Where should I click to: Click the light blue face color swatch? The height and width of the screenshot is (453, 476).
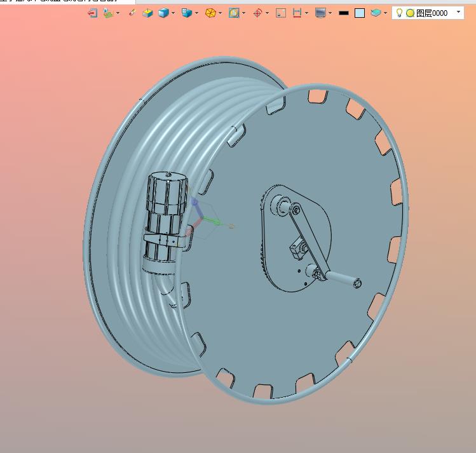(x=360, y=13)
